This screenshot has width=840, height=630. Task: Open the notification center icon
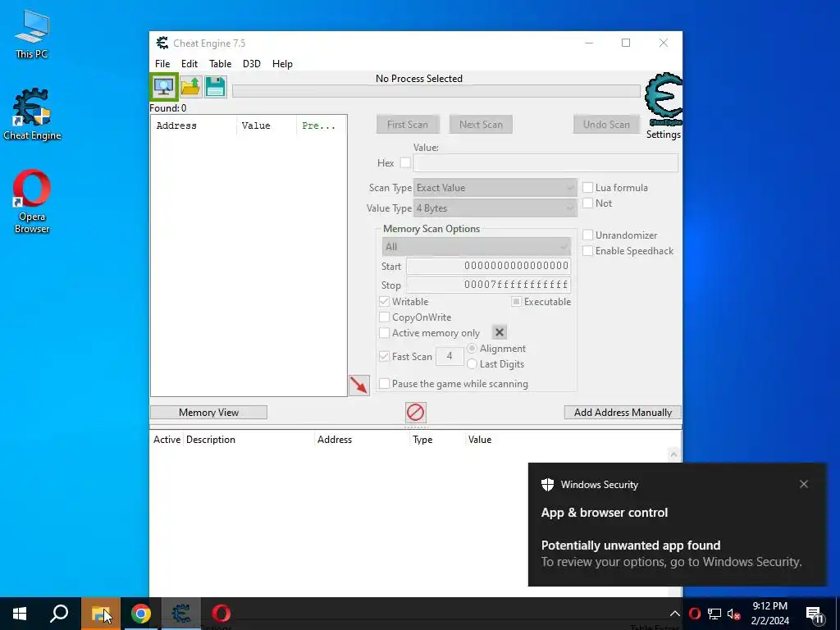815,614
